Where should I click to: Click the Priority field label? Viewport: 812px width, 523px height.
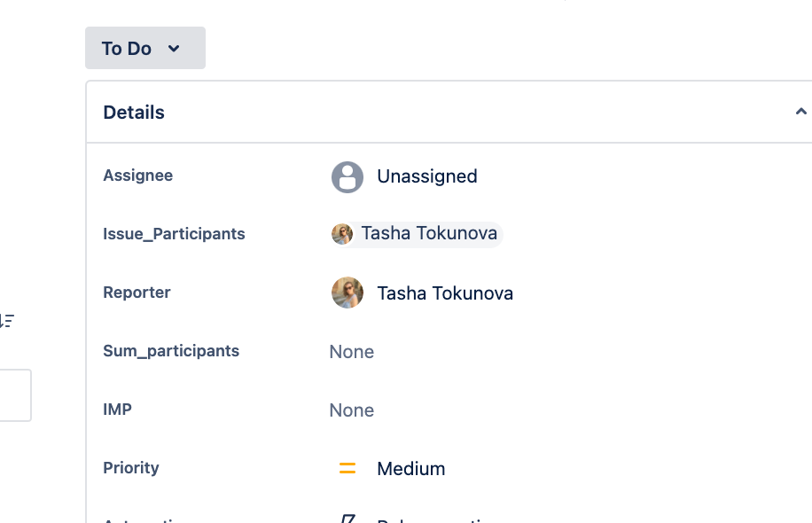[x=130, y=468]
